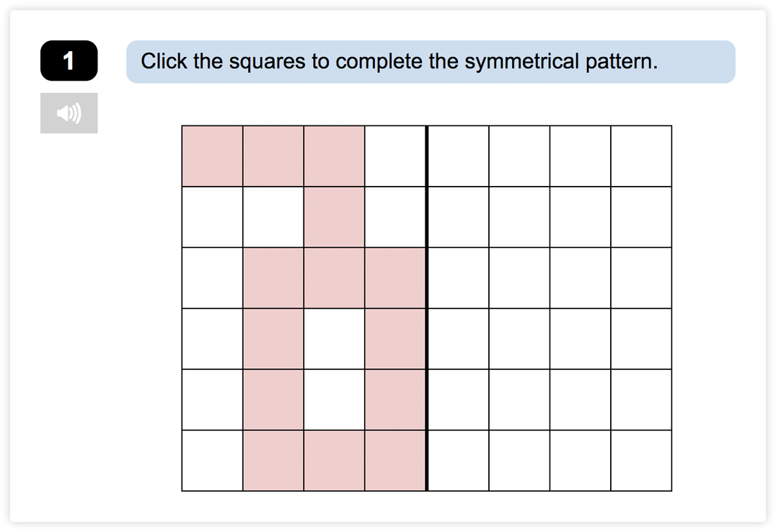Shade first-row square just right of the mirror line

point(458,156)
